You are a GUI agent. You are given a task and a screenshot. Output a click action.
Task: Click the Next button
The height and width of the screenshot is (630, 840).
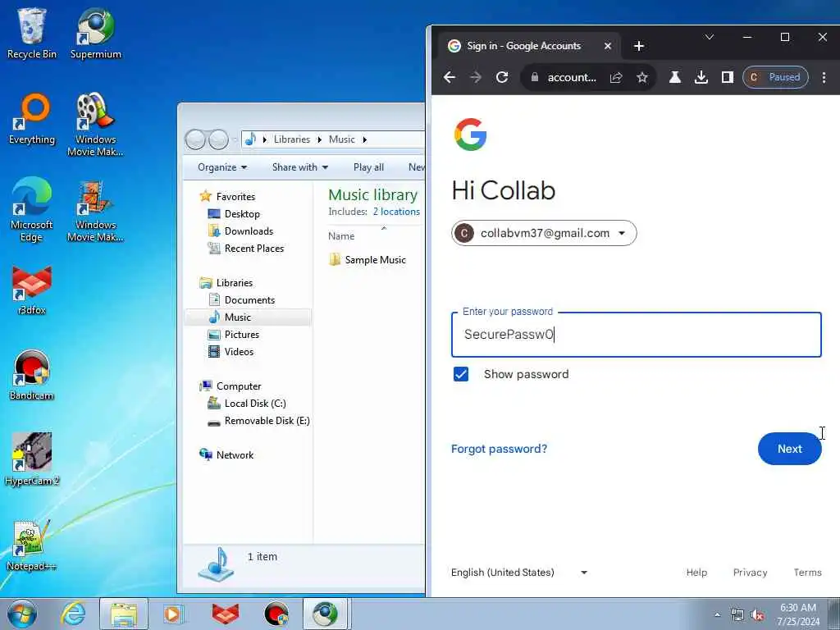point(789,449)
